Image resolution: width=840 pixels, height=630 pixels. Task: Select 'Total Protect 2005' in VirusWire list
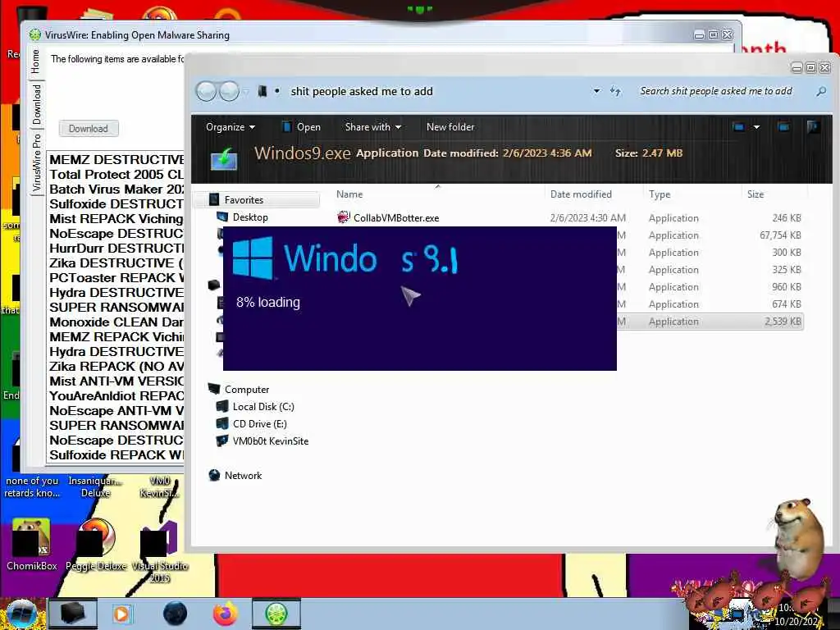point(116,175)
